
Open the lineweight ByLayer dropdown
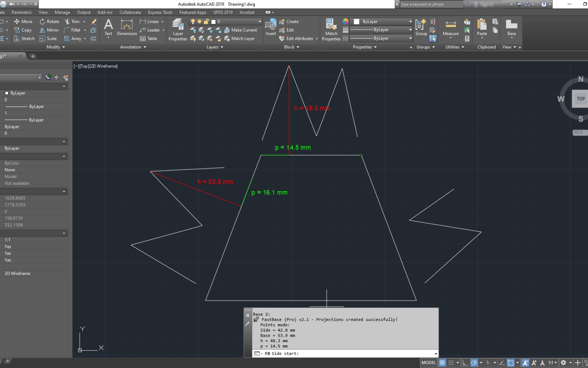click(x=381, y=30)
